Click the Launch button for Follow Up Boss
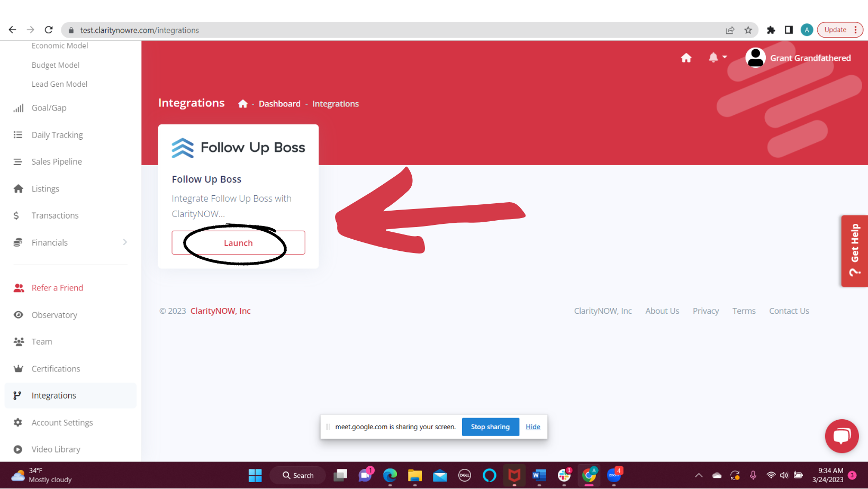868x489 pixels. point(238,243)
